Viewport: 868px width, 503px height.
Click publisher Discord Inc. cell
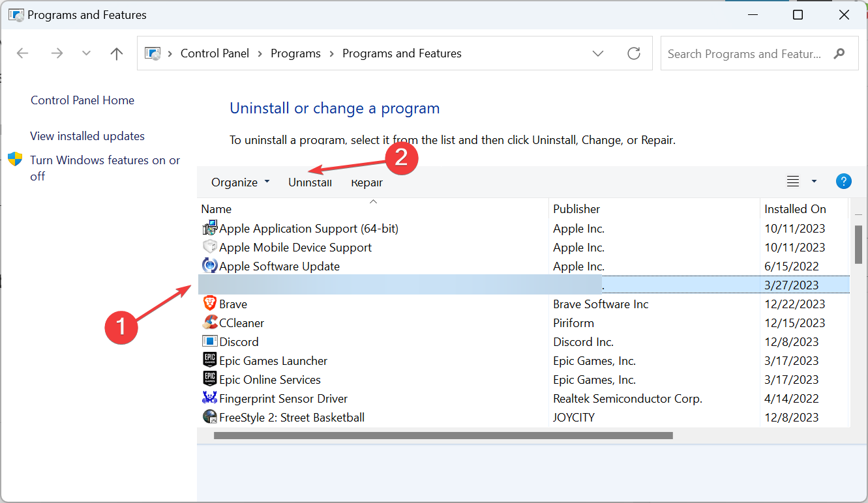click(584, 342)
